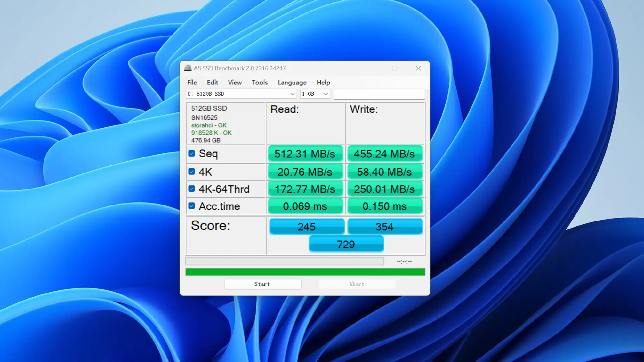Start the benchmark with the Start button
Viewport: 644px width, 362px height.
263,284
